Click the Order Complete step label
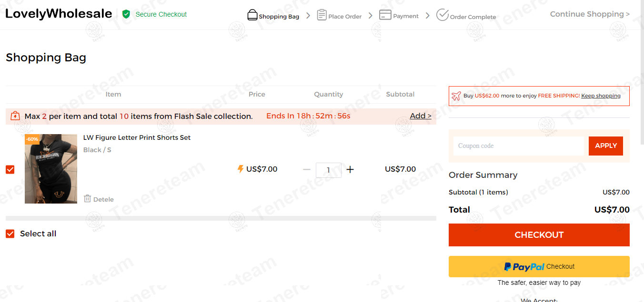This screenshot has width=644, height=302. pos(473,17)
